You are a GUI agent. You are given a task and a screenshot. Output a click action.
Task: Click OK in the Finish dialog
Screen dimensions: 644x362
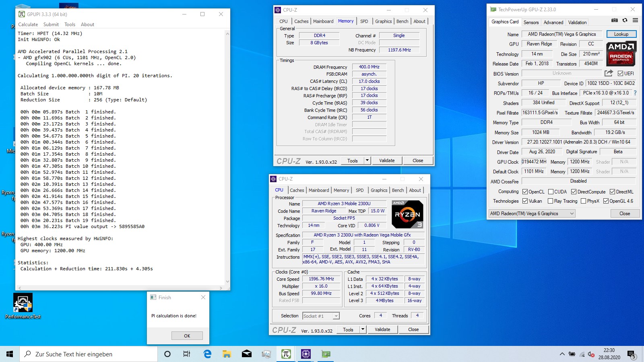pyautogui.click(x=187, y=336)
